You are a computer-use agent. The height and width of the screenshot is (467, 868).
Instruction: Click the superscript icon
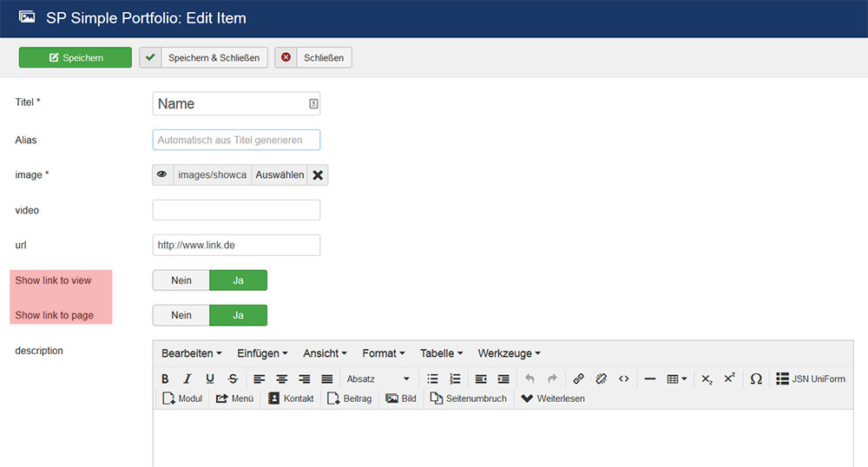(x=729, y=378)
